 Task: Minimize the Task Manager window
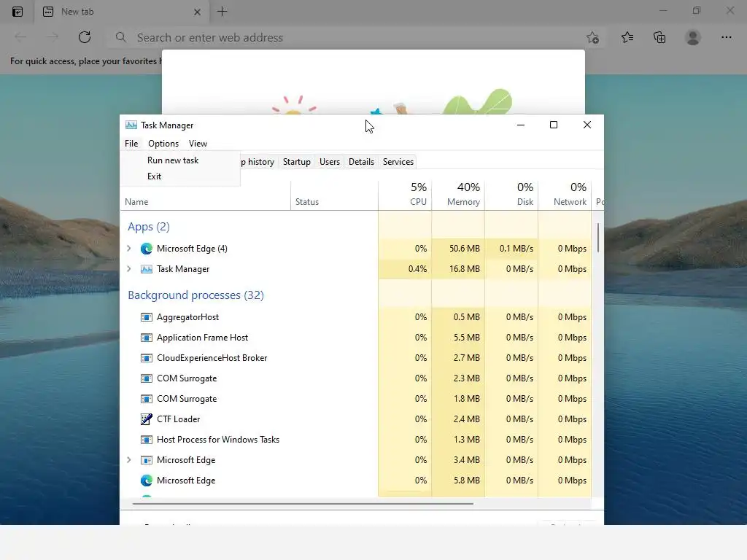click(521, 125)
